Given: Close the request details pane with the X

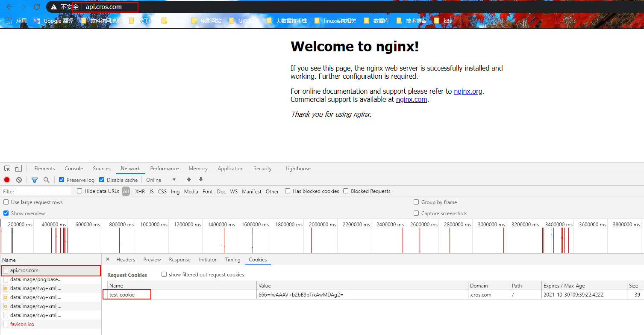Looking at the screenshot, I should tap(108, 259).
